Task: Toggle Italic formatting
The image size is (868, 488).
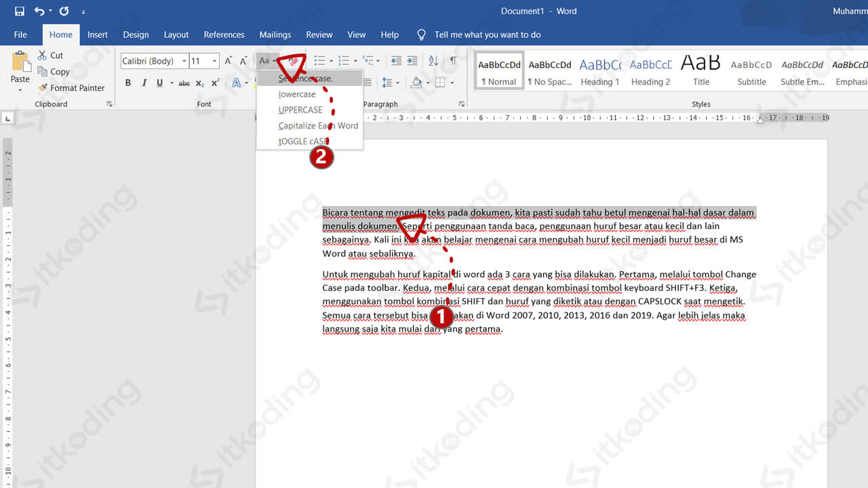Action: click(144, 83)
